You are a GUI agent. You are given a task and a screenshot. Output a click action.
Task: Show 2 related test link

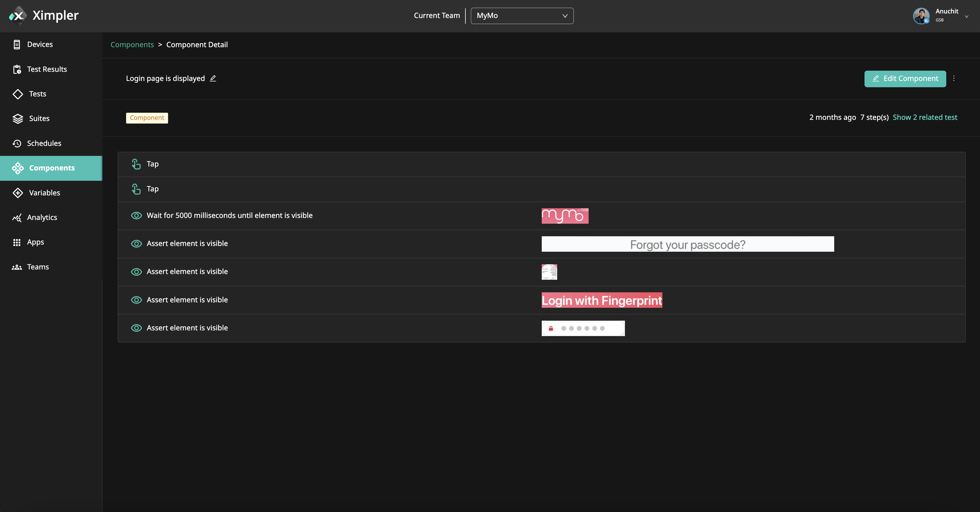coord(925,117)
